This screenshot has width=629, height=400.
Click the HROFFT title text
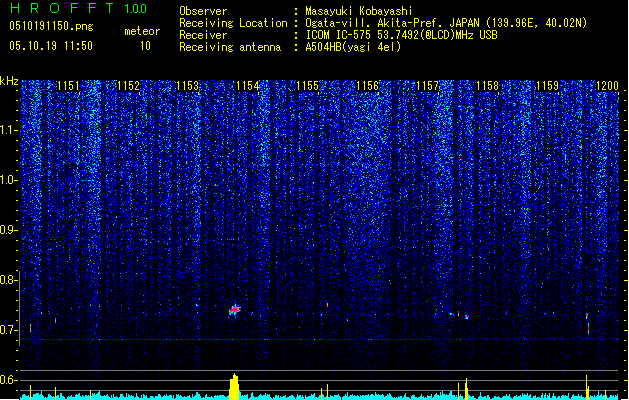[x=62, y=8]
